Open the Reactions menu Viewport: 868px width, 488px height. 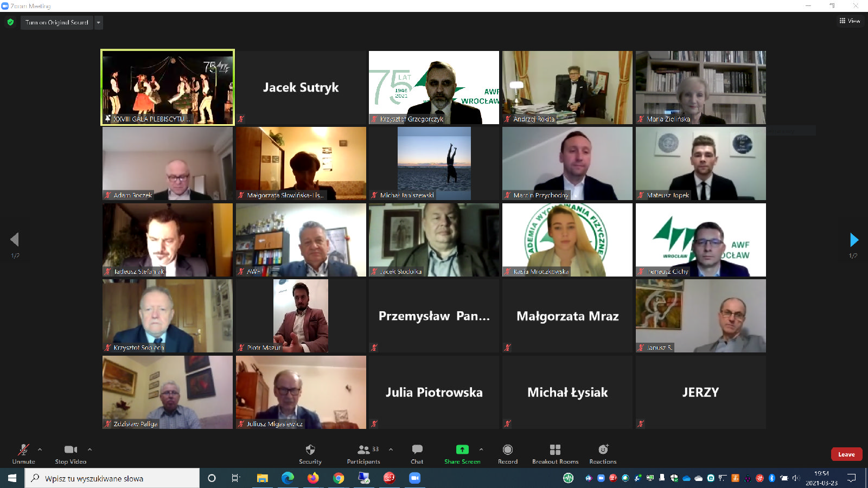[603, 450]
